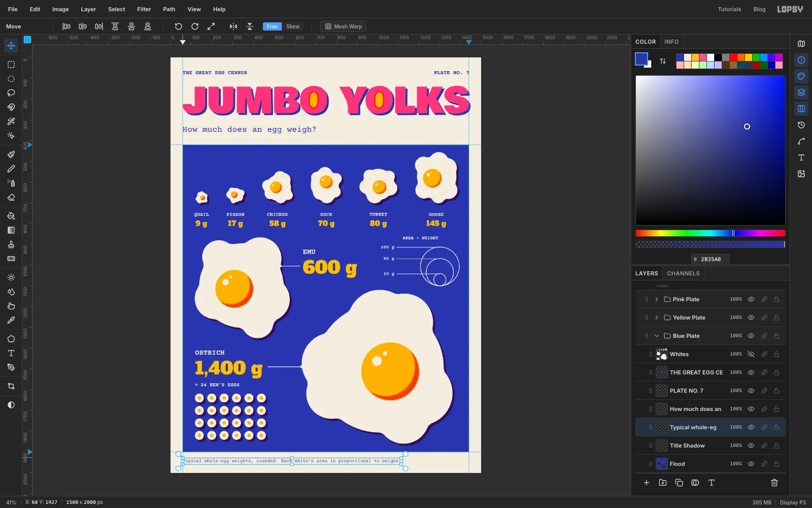Expand the Pink Plate group
Screen dimensions: 812x508
point(657,299)
